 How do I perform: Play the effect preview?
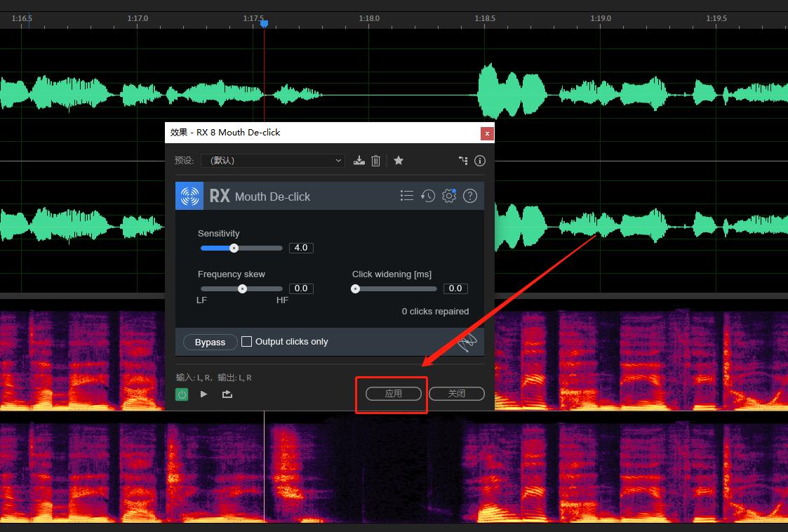(203, 394)
